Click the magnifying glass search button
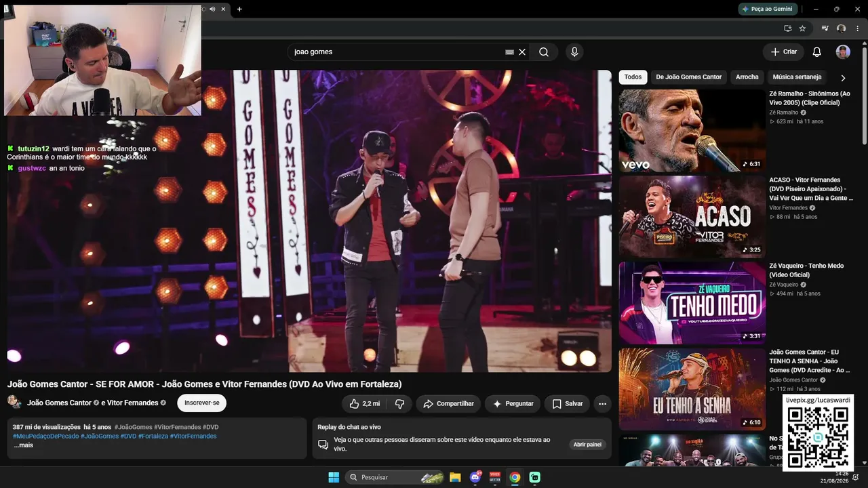The image size is (868, 488). 544,52
